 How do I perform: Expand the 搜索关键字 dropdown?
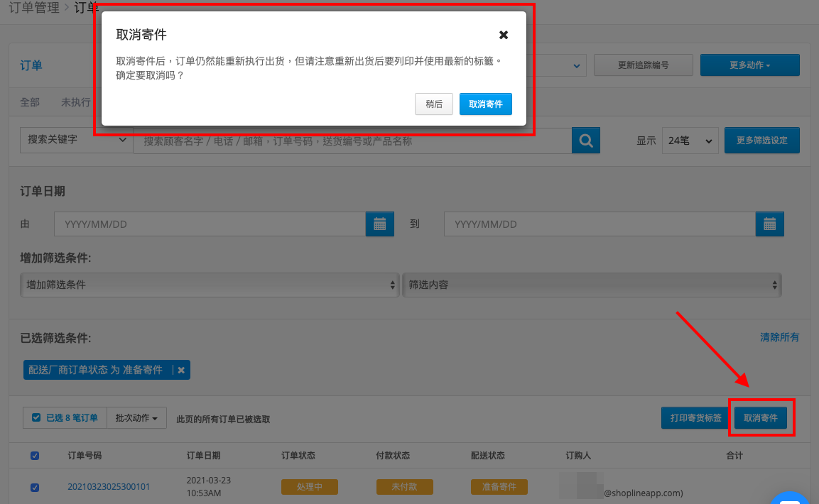76,140
